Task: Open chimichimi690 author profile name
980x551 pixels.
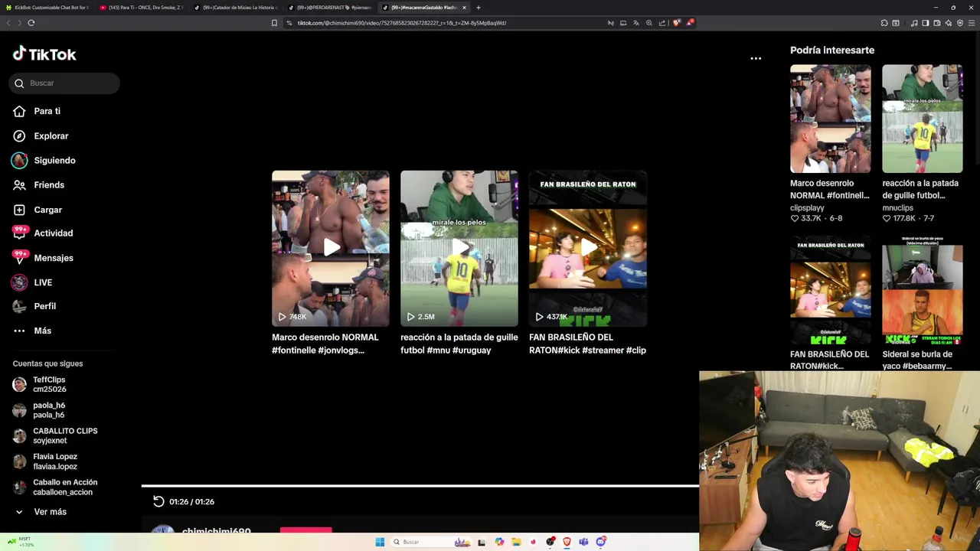Action: pos(216,530)
